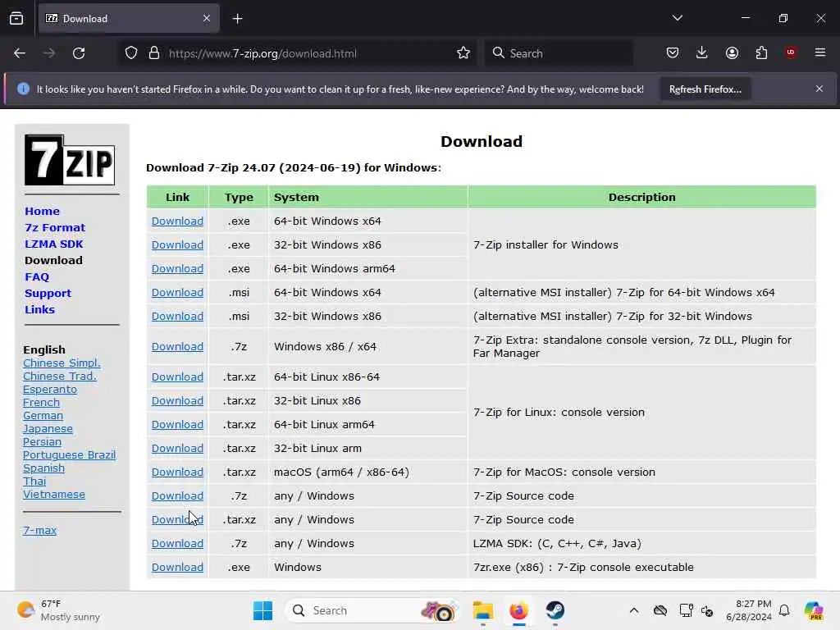List all tabs dropdown arrow
Screen dimensions: 840x630
[x=677, y=18]
